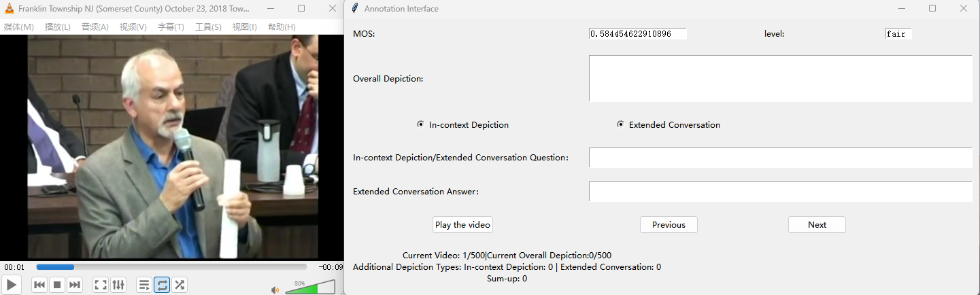Select the In-context Depiction radio button

(420, 124)
